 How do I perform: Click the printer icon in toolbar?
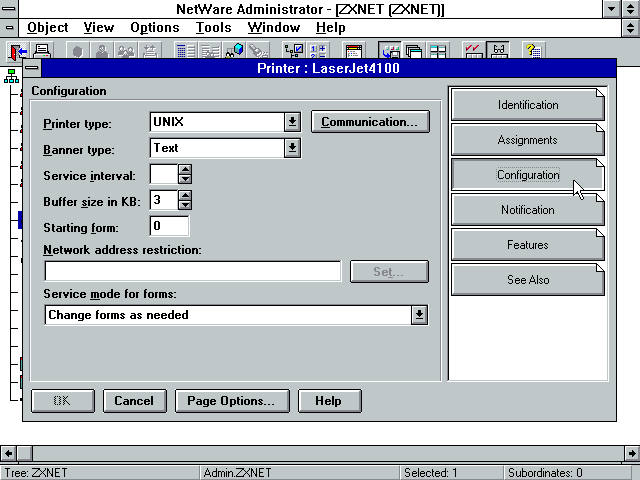click(41, 51)
